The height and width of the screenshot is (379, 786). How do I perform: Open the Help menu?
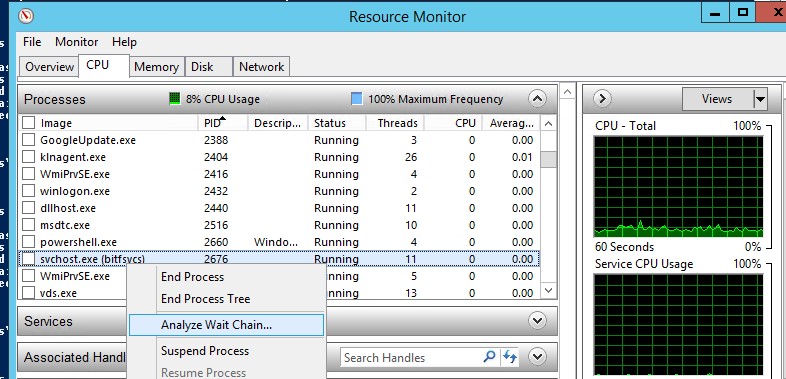(124, 42)
